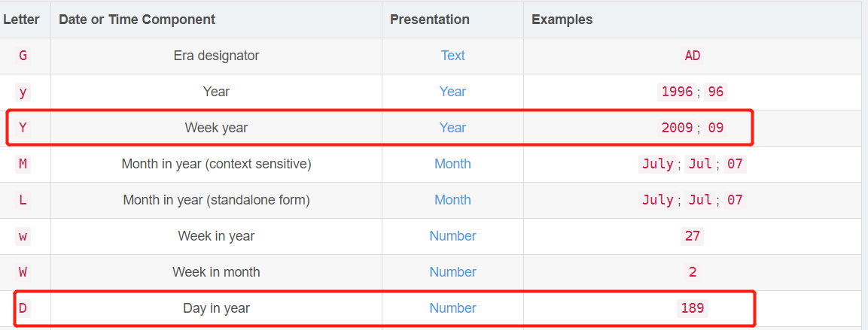Screen dimensions: 868x330
Task: Open the Number link for Day in year
Action: [x=452, y=308]
